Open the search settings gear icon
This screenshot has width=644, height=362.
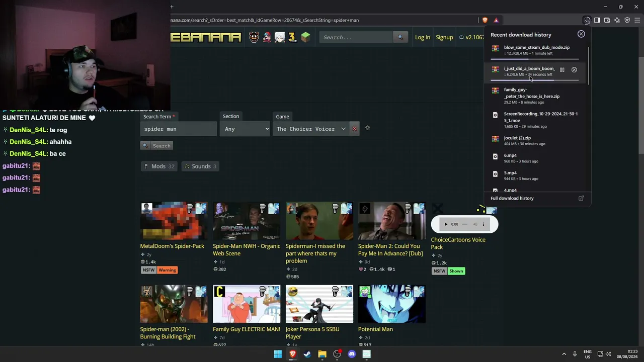click(367, 128)
